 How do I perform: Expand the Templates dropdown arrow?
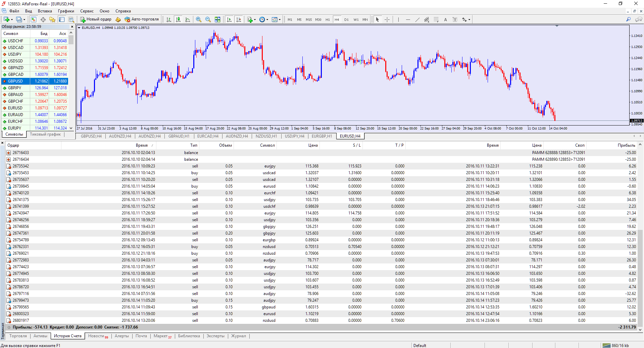click(x=280, y=19)
